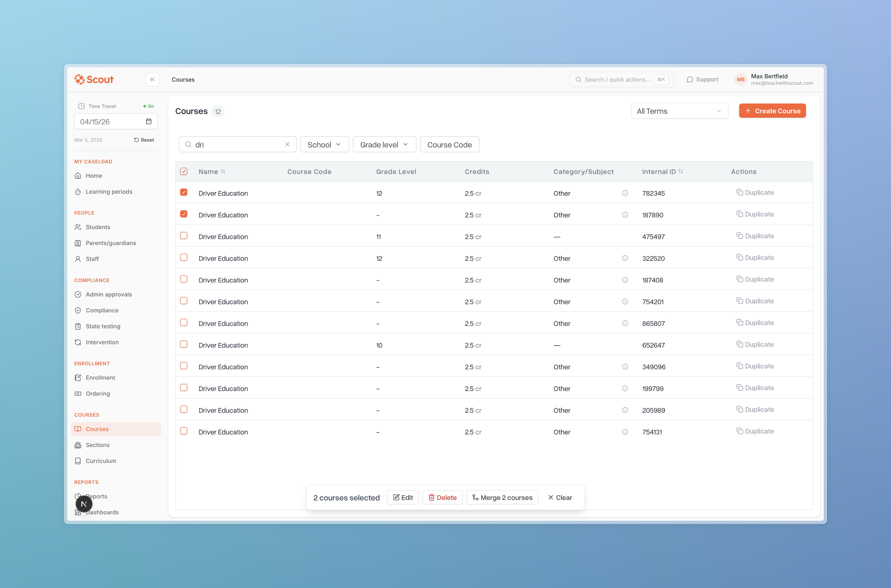Click the Duplicate icon for course 475497
Viewport: 891px width, 588px height.
(740, 236)
